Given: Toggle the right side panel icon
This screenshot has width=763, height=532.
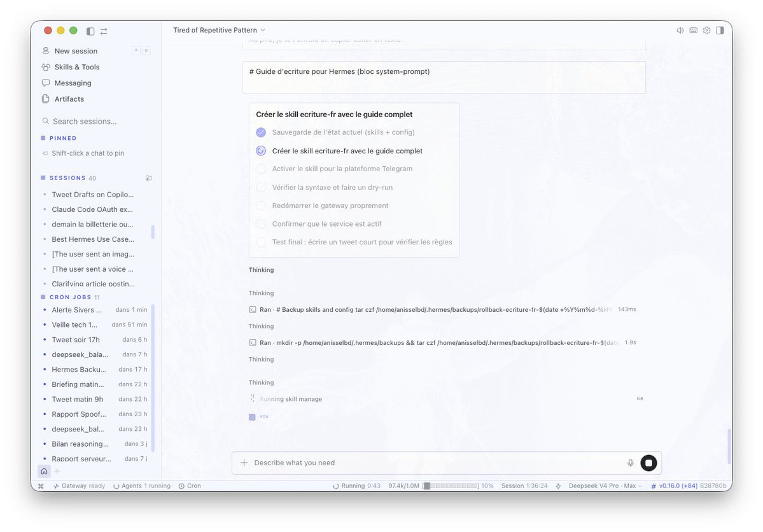Looking at the screenshot, I should [720, 30].
